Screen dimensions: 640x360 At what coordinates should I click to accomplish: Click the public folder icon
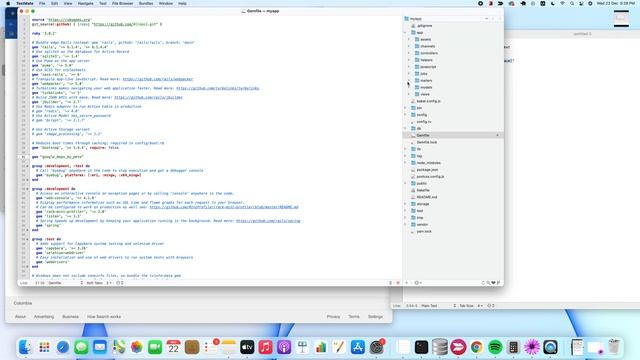click(x=413, y=183)
